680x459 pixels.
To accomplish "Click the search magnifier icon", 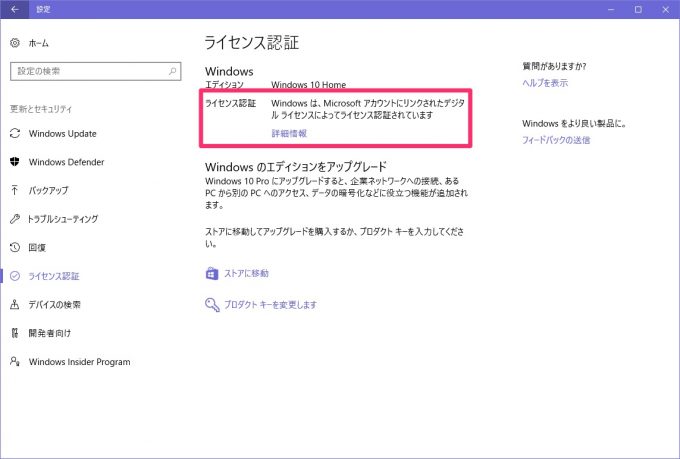I will (173, 71).
